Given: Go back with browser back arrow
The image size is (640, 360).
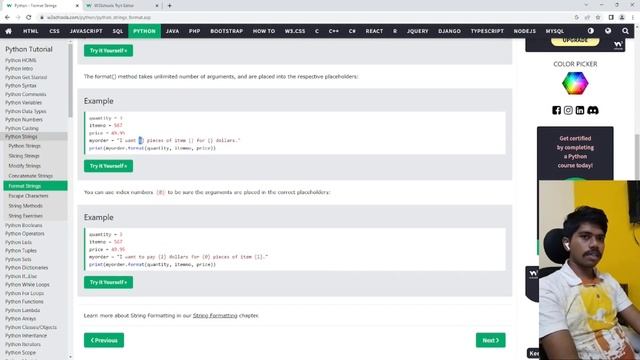Looking at the screenshot, I should (7, 17).
